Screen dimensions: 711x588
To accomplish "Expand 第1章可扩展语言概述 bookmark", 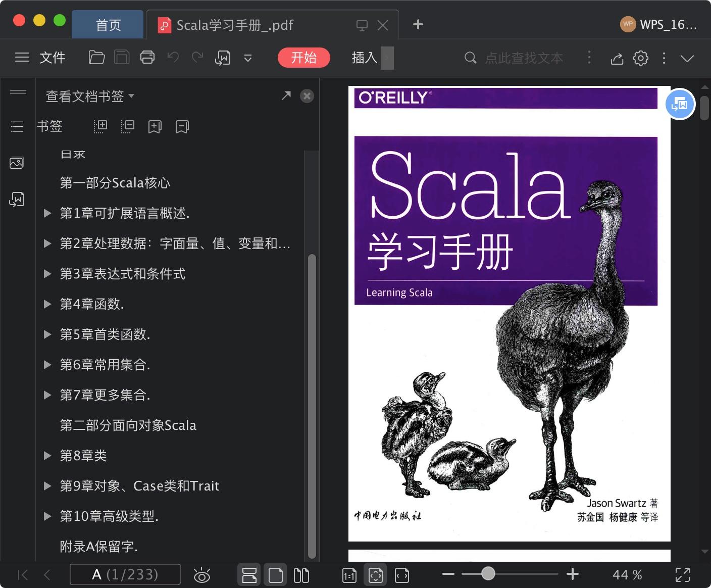I will 47,213.
